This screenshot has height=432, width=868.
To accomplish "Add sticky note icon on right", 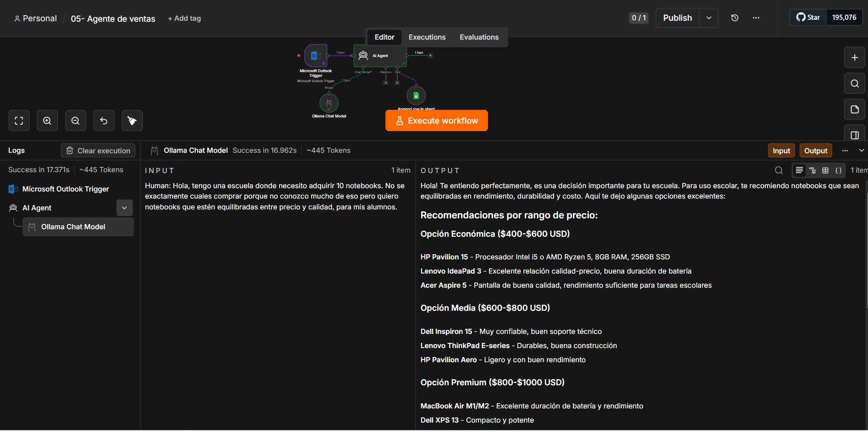I will [x=854, y=109].
